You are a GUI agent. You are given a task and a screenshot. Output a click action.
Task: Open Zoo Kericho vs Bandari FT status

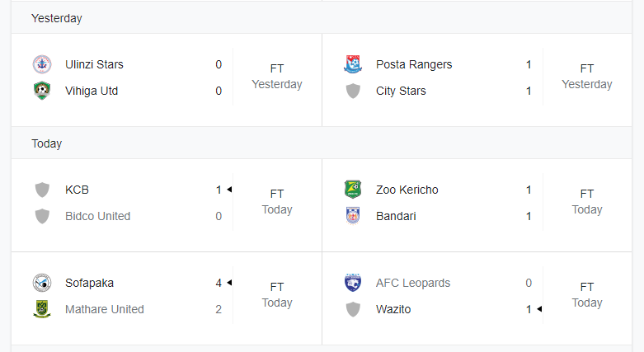coord(587,202)
